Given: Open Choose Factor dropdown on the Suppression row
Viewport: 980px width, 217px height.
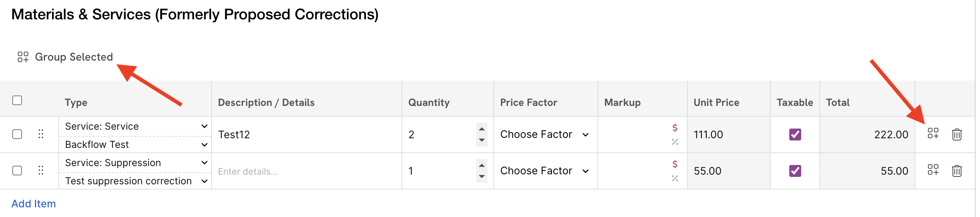Looking at the screenshot, I should click(545, 171).
